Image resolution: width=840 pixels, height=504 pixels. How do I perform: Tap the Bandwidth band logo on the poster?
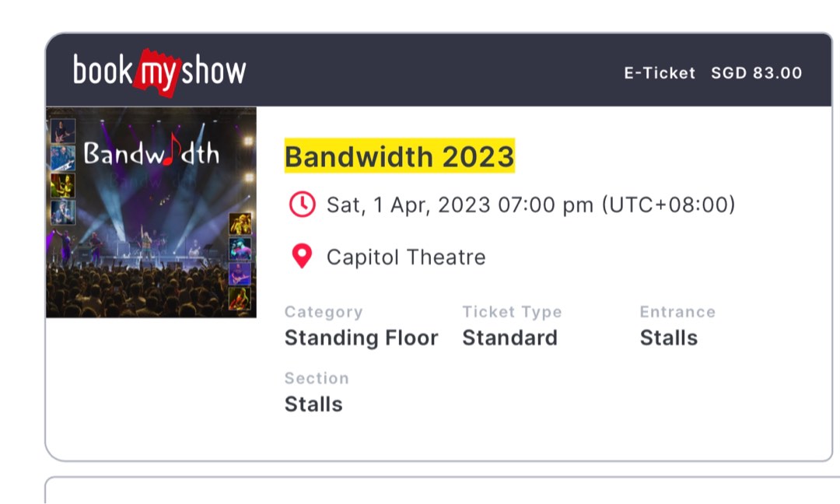[152, 154]
